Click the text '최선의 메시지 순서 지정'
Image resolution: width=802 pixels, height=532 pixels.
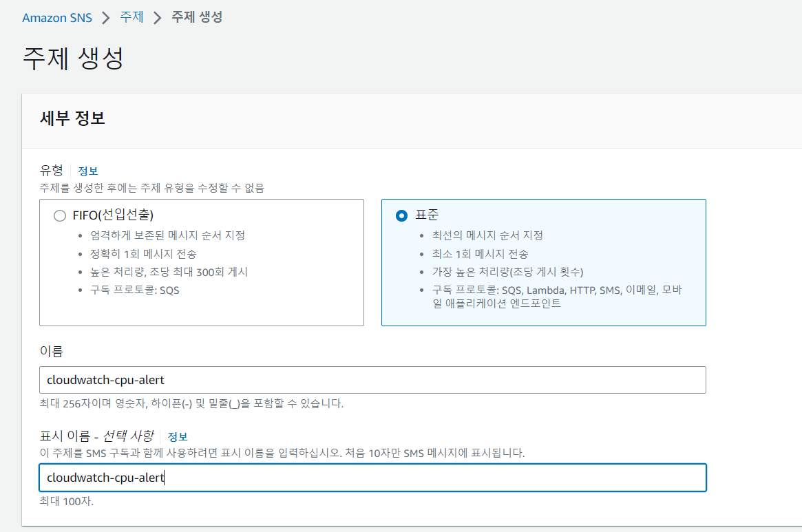pyautogui.click(x=487, y=235)
